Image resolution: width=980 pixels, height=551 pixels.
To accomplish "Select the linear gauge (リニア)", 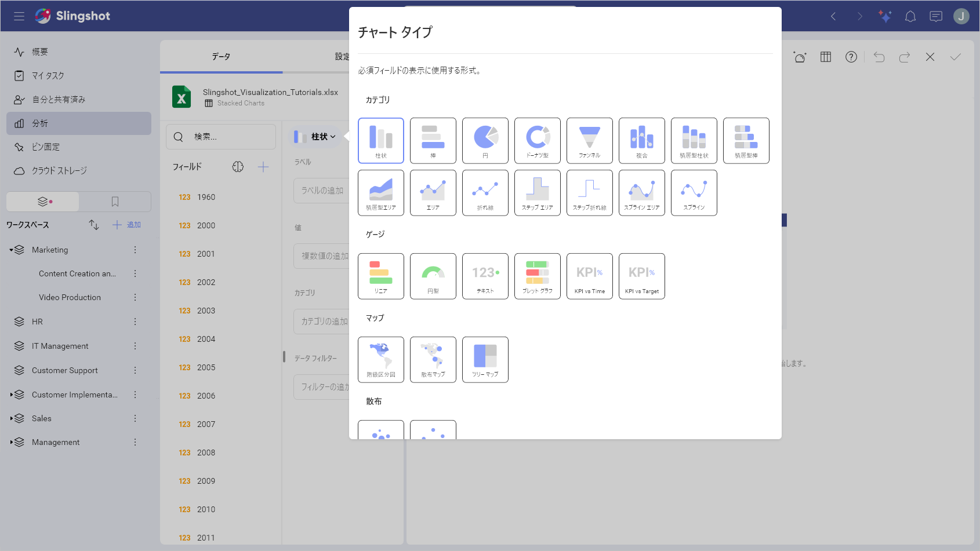I will [x=381, y=276].
